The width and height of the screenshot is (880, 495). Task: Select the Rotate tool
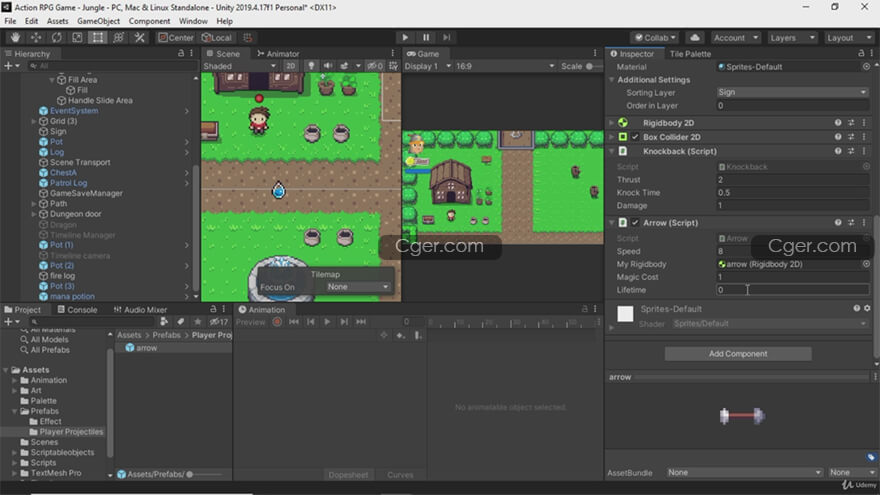(x=57, y=38)
